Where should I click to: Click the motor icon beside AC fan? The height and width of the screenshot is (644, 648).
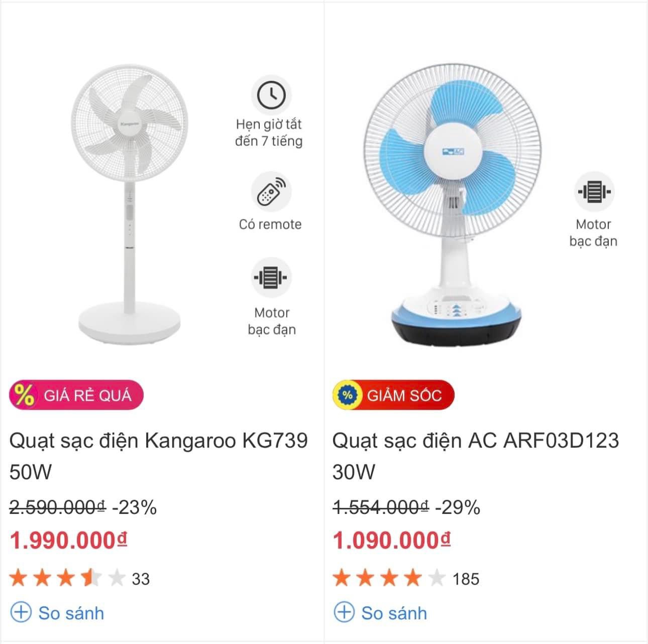coord(594,192)
